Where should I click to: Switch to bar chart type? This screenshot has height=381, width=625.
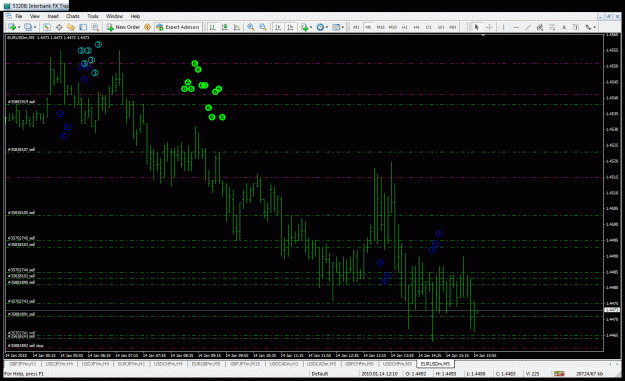coord(213,27)
